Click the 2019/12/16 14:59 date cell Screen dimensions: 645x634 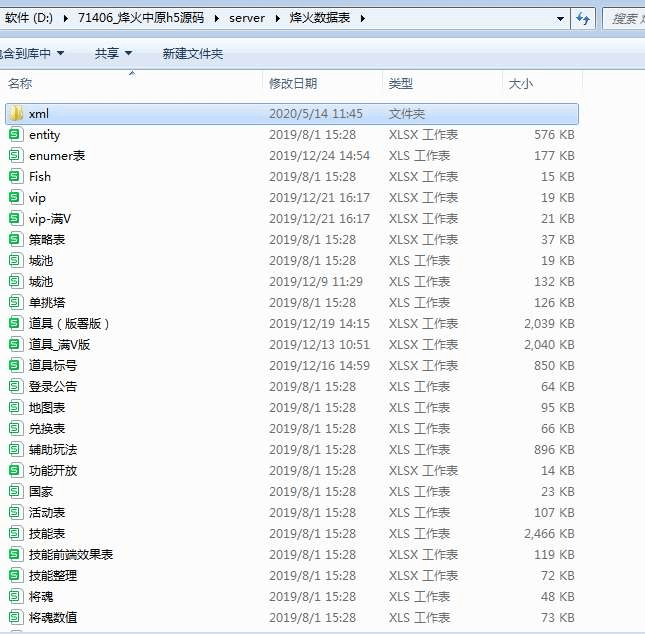coord(319,365)
